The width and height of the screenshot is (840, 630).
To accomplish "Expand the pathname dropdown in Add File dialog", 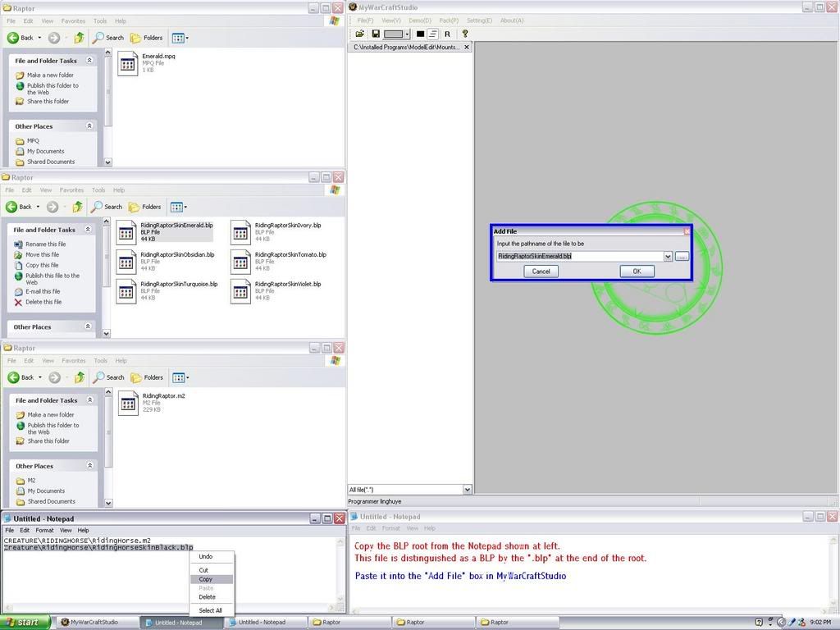I will pyautogui.click(x=668, y=257).
